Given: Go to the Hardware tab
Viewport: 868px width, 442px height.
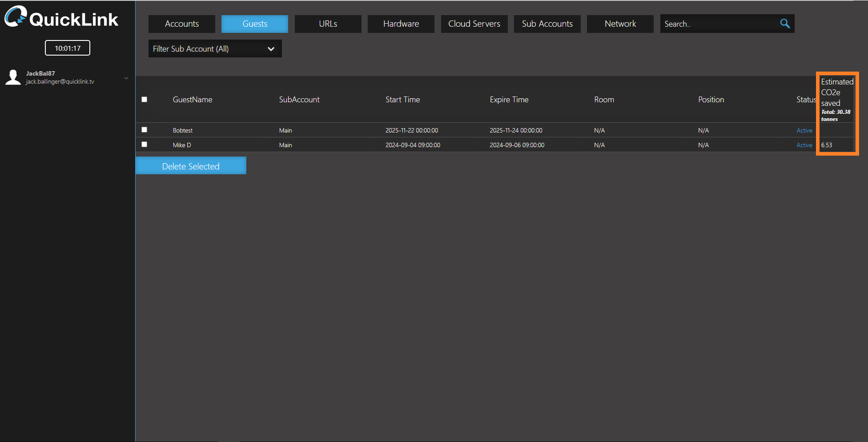Looking at the screenshot, I should pos(401,24).
